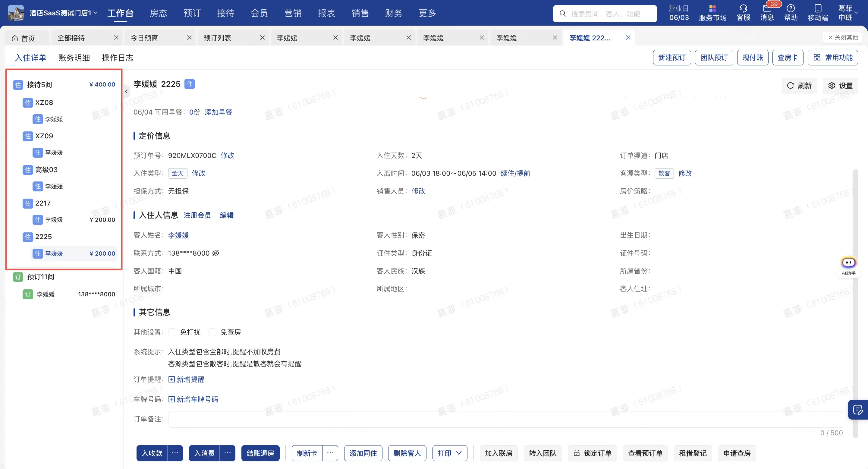Click the 团队预订 button

714,58
